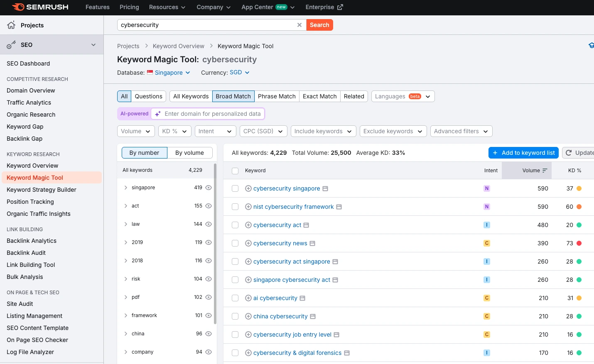Click C intent badge for cybersecurity news

click(487, 243)
